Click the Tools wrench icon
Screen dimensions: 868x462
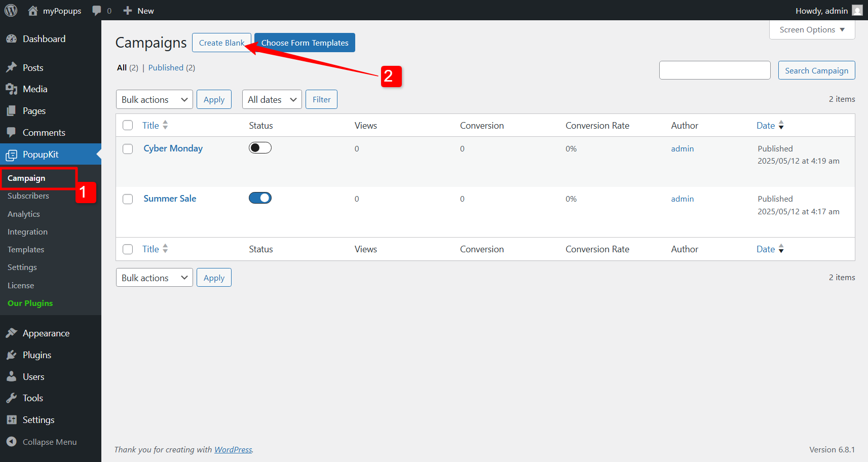12,398
